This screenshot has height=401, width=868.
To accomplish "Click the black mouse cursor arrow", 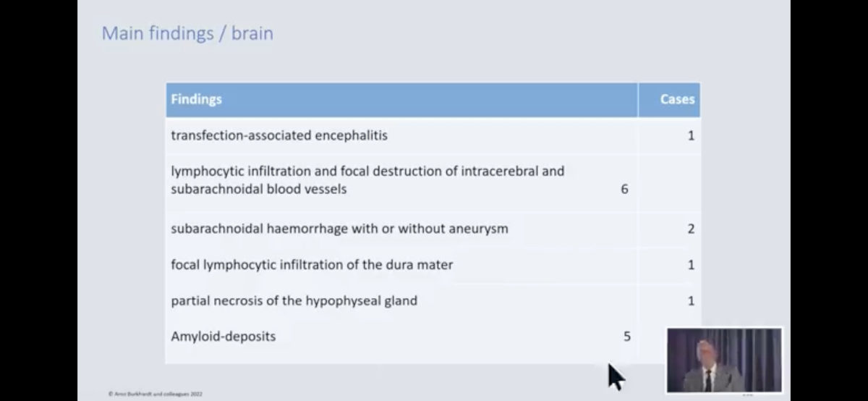I will pyautogui.click(x=616, y=376).
